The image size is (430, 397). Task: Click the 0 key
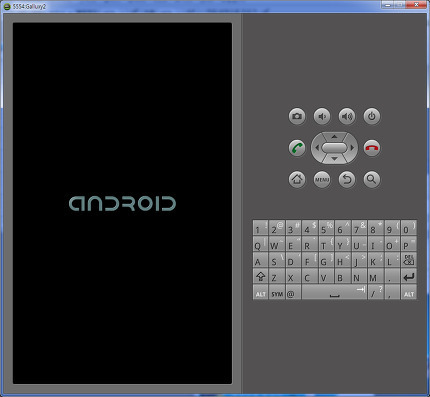[x=409, y=228]
